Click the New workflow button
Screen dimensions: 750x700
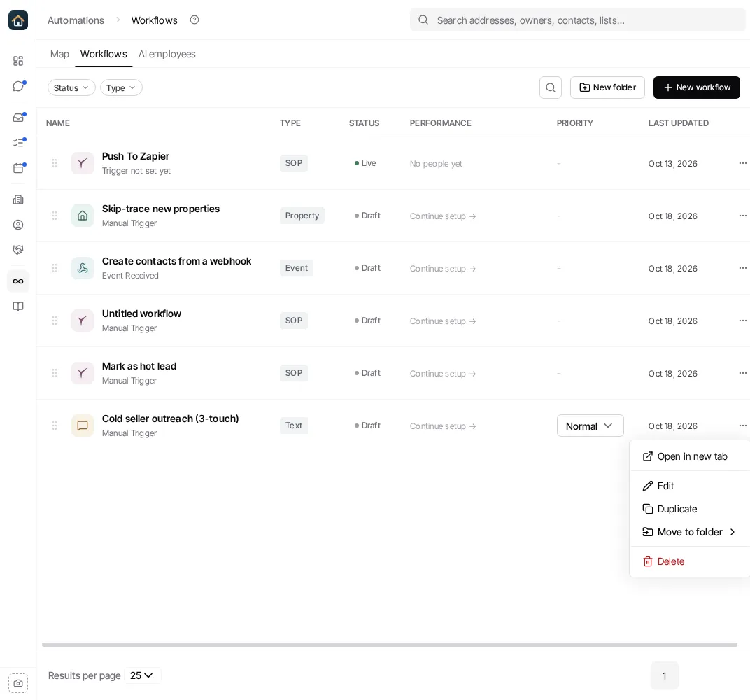(696, 87)
